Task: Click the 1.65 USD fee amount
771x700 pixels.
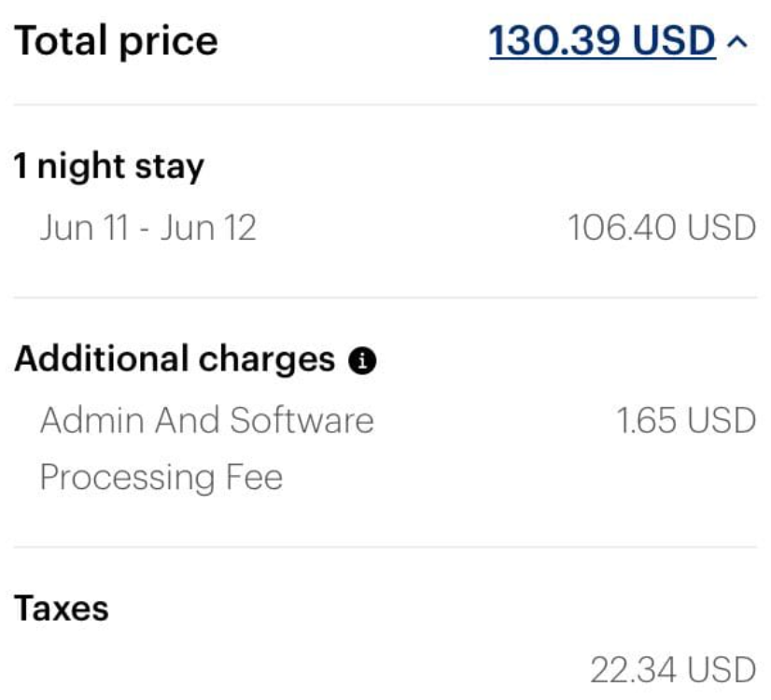Action: [x=686, y=421]
